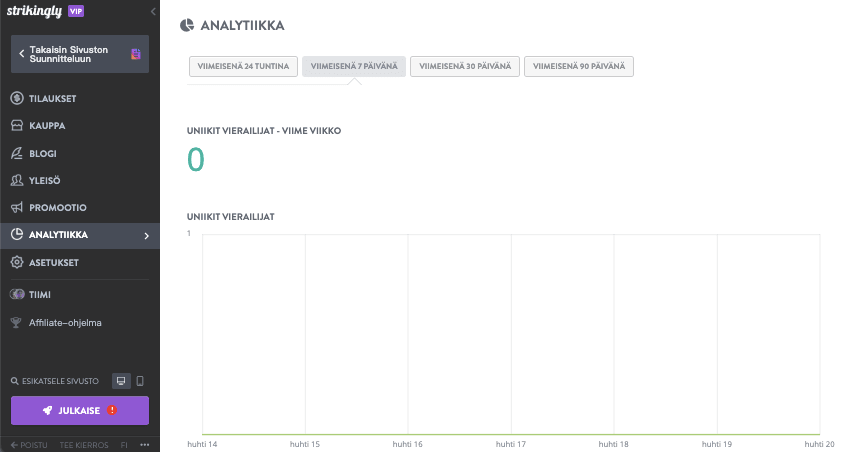Click the Kauppa storefront icon
This screenshot has height=452, width=861.
click(x=17, y=125)
